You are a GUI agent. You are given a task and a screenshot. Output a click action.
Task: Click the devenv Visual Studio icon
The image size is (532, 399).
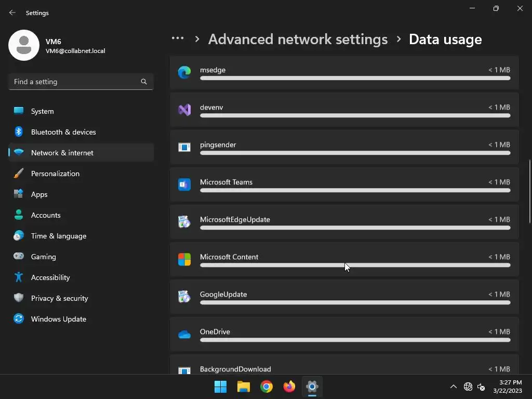[x=184, y=110]
